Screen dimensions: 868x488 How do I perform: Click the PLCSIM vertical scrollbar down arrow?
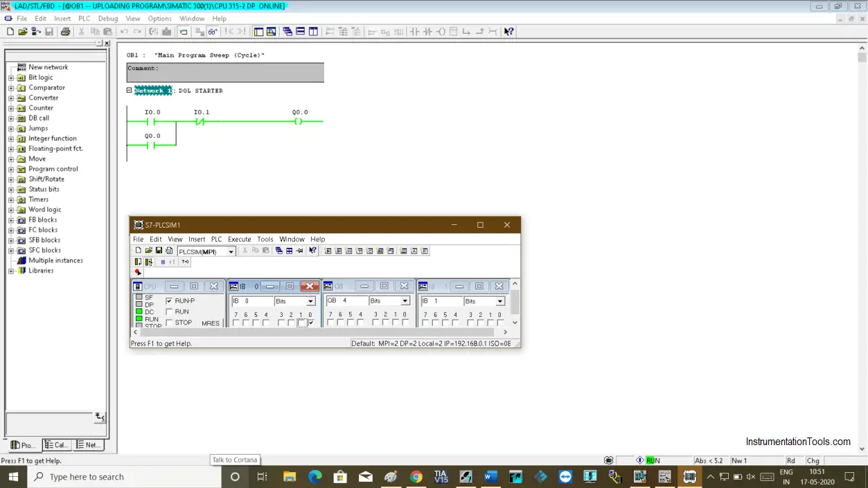(x=515, y=323)
